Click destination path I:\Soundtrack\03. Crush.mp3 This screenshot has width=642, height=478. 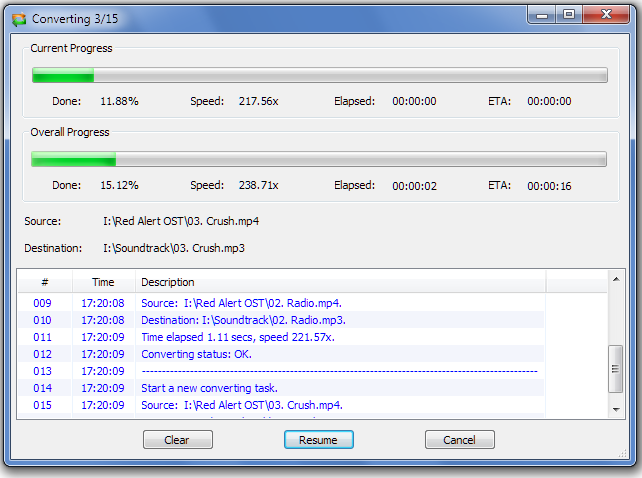click(174, 248)
